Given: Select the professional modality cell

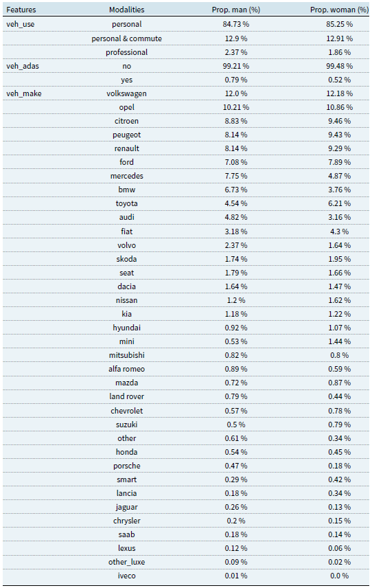Looking at the screenshot, I should point(126,52).
